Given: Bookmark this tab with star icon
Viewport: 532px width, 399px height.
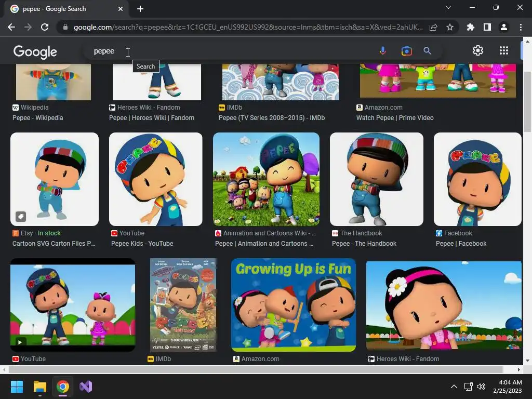Looking at the screenshot, I should pos(450,27).
